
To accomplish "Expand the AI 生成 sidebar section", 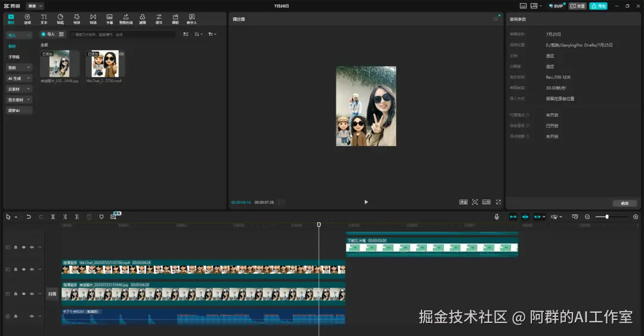I will coord(19,78).
